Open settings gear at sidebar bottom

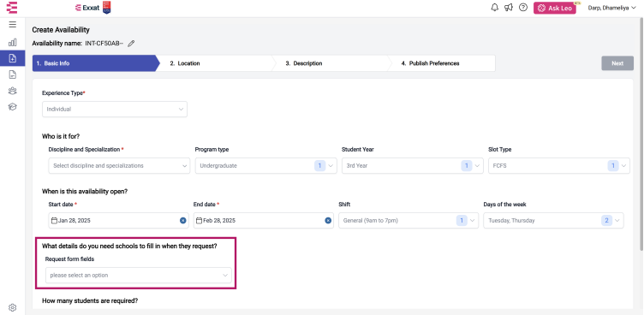tap(12, 307)
